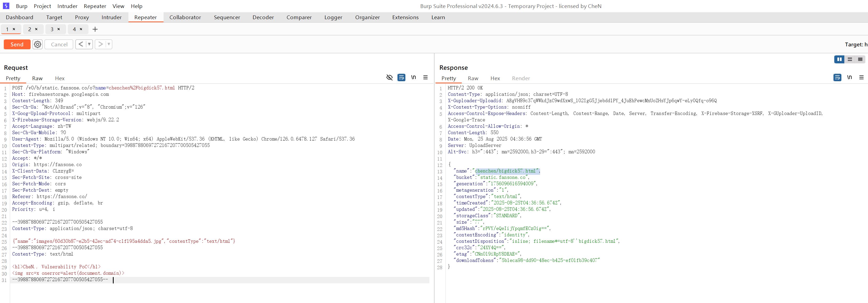Click the Host header line in request
This screenshot has height=303, width=868.
[x=61, y=94]
